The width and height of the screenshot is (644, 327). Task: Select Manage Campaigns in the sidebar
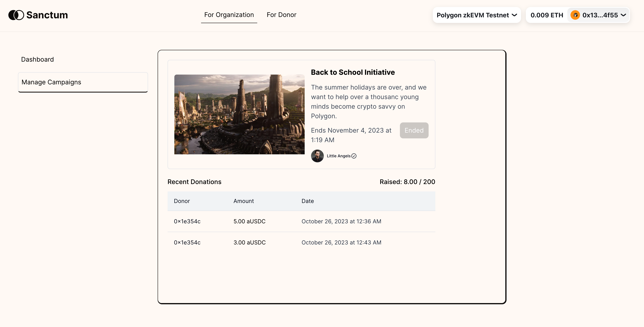(51, 82)
